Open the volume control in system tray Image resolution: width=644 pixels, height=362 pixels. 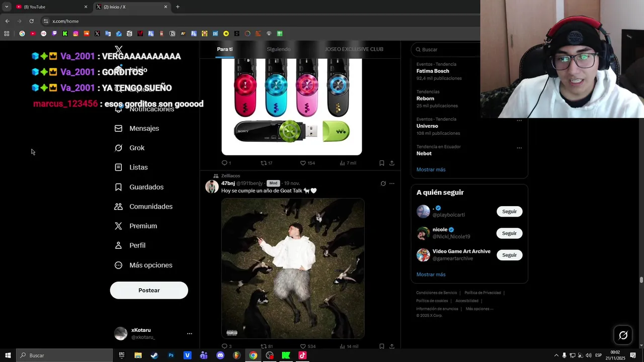click(589, 355)
